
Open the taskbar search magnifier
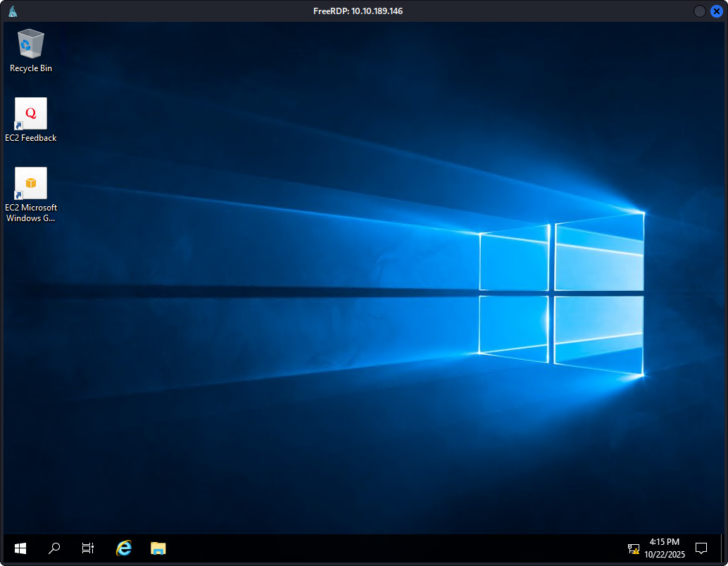54,548
